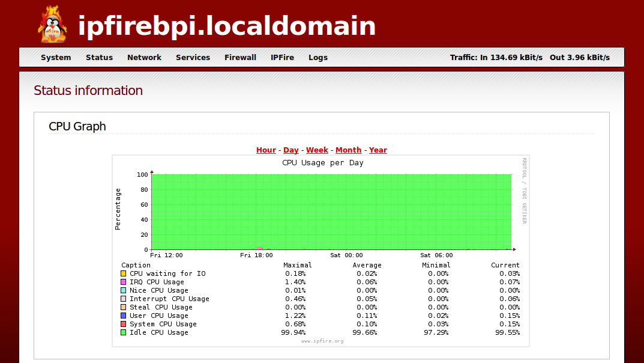Viewport: 644px width, 363px height.
Task: Open the IPFire menu
Action: pos(282,58)
